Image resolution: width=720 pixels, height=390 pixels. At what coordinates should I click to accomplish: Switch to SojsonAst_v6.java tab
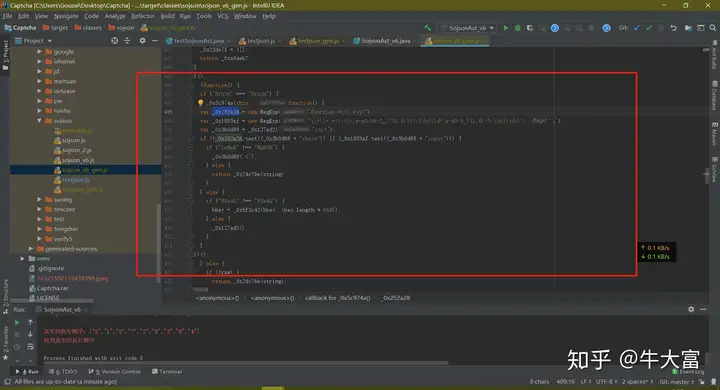385,41
